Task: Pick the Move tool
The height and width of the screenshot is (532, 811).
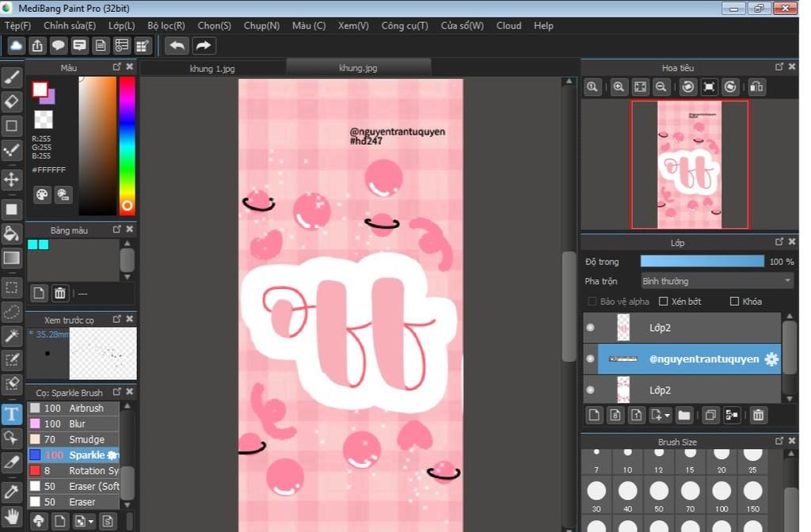Action: coord(12,179)
